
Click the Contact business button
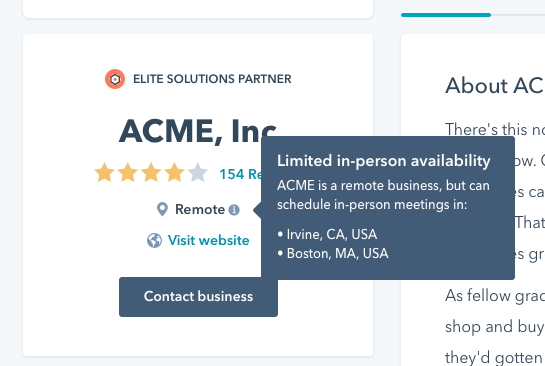tap(198, 297)
